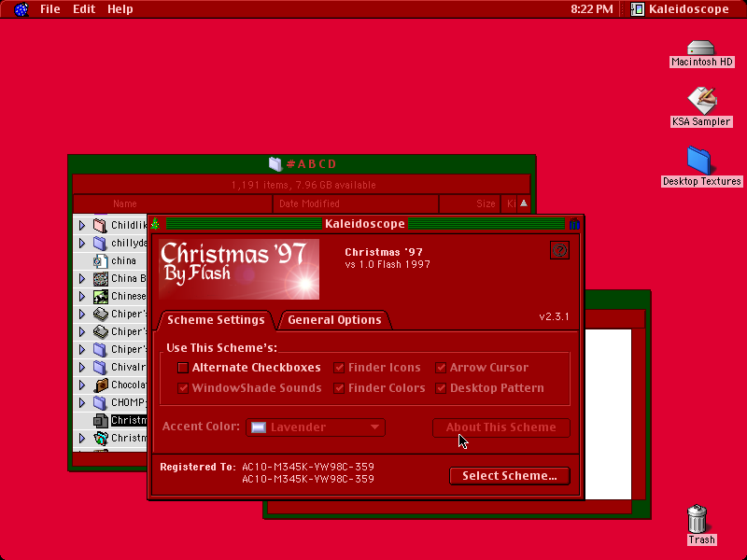The width and height of the screenshot is (747, 560).
Task: Select the Desktop Textures folder icon
Action: 698,161
